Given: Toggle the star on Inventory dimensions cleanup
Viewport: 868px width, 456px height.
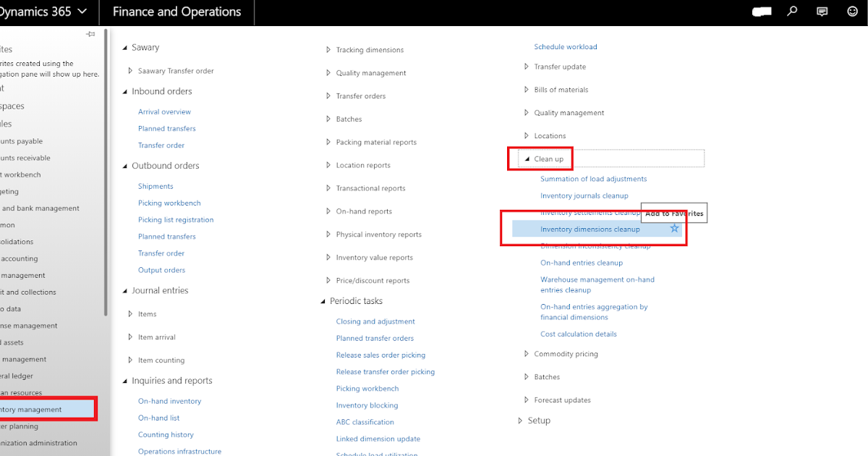Looking at the screenshot, I should pos(674,229).
